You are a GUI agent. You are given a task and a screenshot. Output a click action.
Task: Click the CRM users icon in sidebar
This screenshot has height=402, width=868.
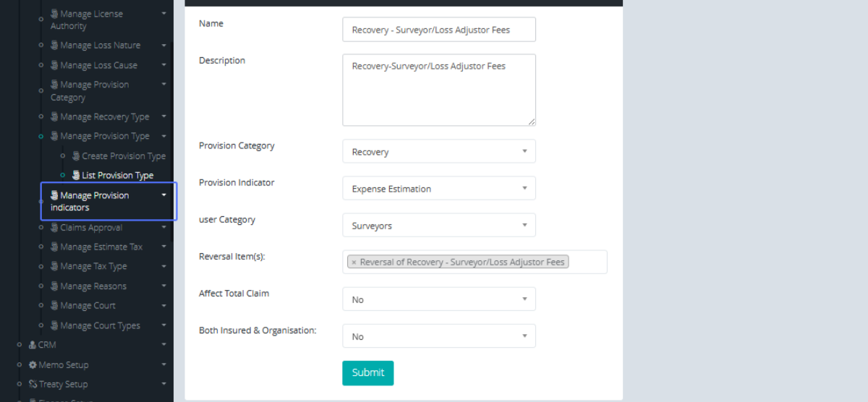tap(33, 346)
